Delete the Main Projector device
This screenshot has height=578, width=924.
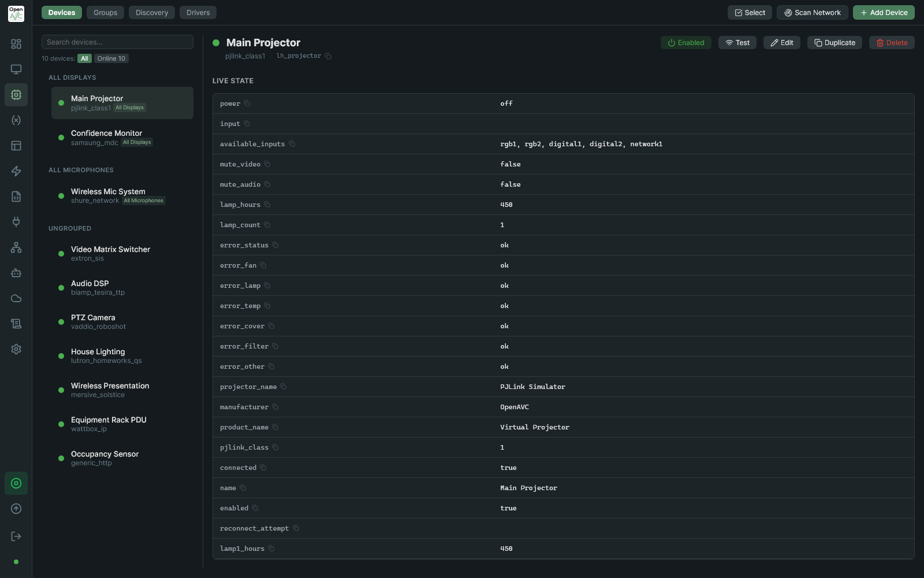(x=892, y=43)
